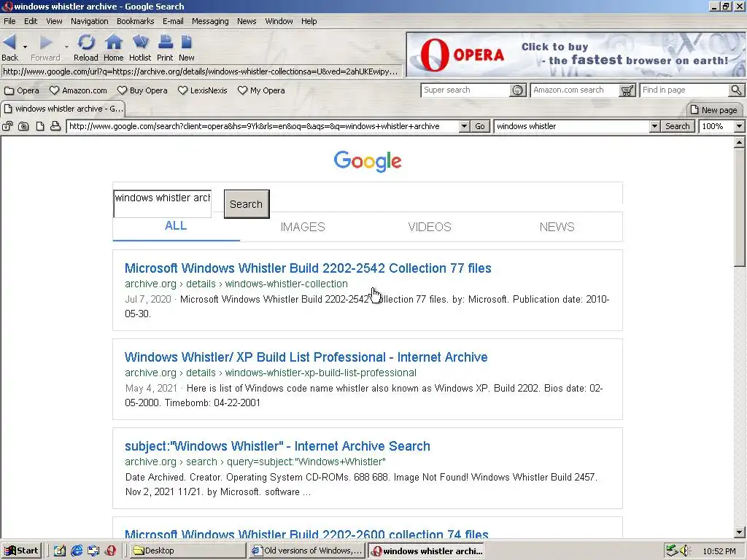Open the My Opera bookmark
The height and width of the screenshot is (560, 747).
click(261, 90)
